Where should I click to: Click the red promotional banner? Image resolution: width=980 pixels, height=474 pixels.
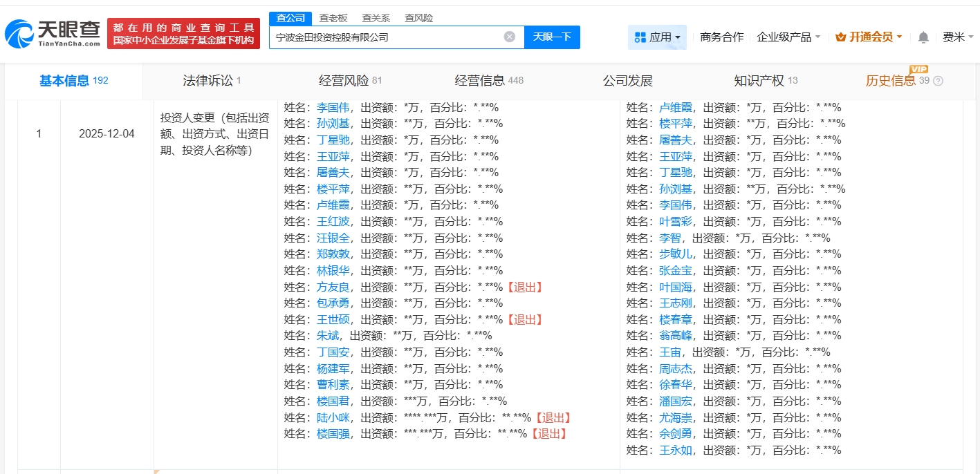183,34
